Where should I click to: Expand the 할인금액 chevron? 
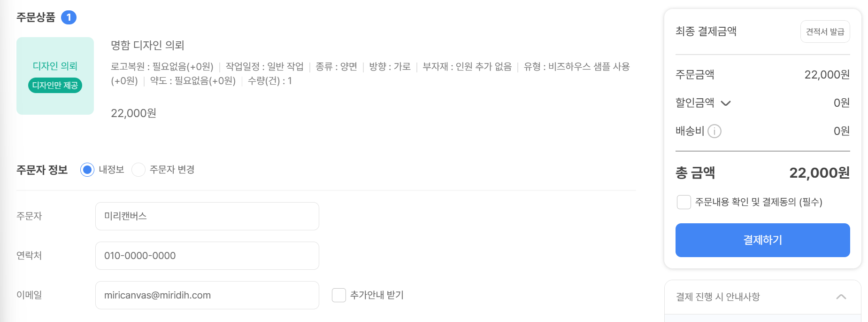tap(726, 103)
